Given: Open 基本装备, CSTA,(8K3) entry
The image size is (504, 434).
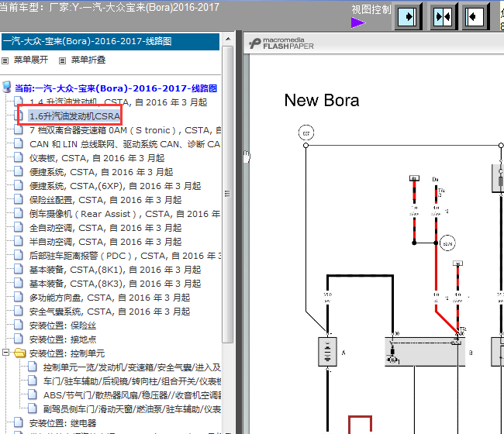Looking at the screenshot, I should pyautogui.click(x=115, y=284).
